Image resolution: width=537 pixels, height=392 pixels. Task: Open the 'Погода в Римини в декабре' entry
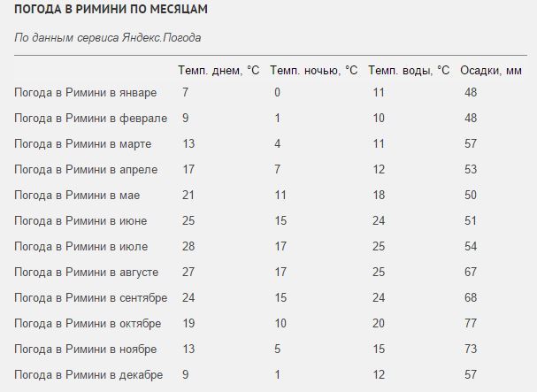tap(88, 374)
